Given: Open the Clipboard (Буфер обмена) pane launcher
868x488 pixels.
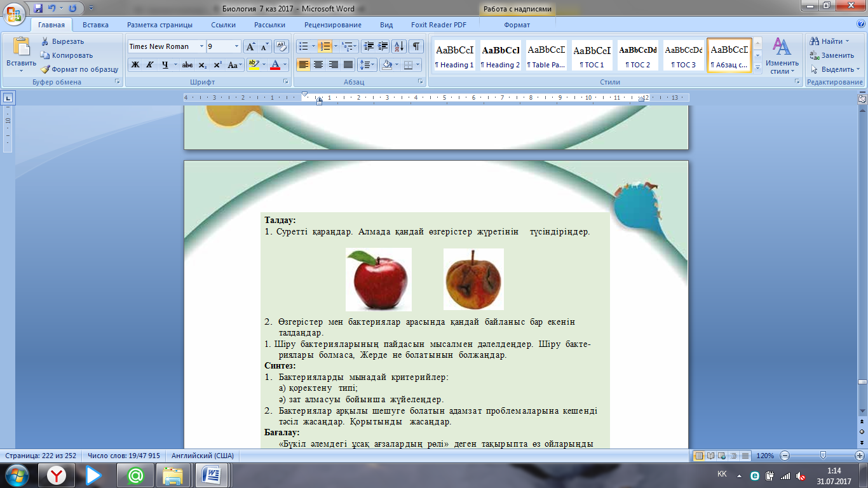Looking at the screenshot, I should pos(117,82).
